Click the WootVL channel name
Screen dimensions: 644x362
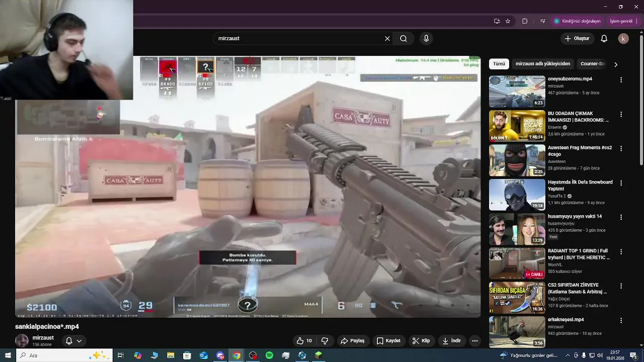tap(555, 264)
